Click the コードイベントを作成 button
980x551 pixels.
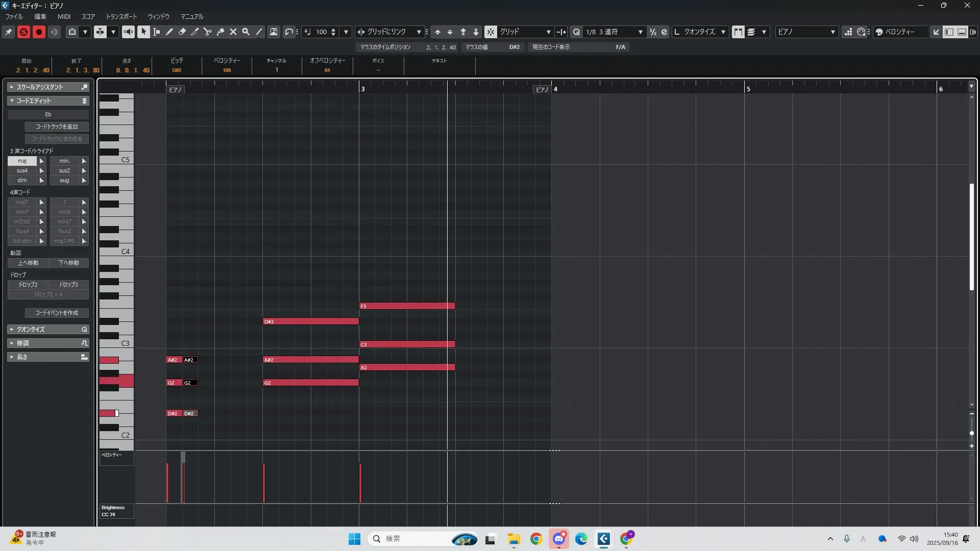tap(57, 313)
